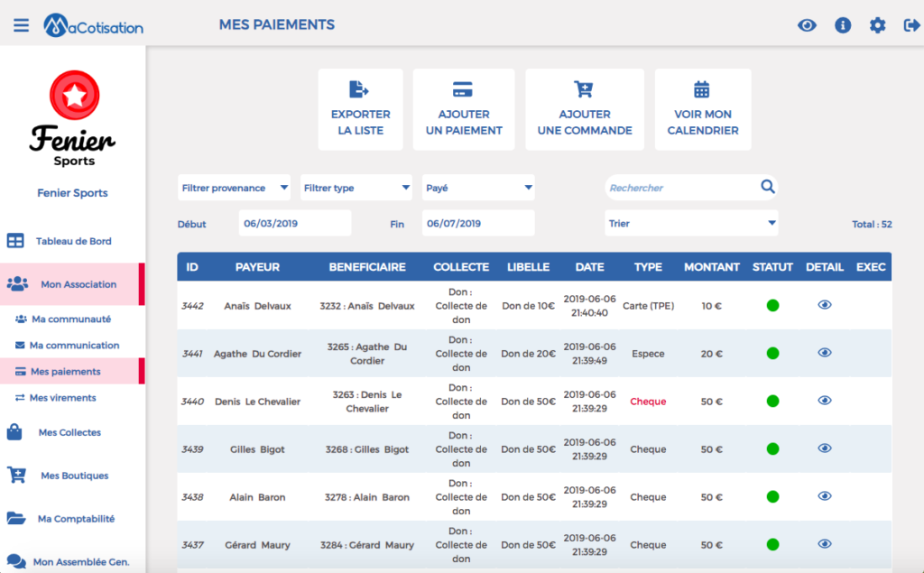The width and height of the screenshot is (924, 573).
Task: Expand the Filtrer provenance dropdown
Action: pyautogui.click(x=234, y=188)
